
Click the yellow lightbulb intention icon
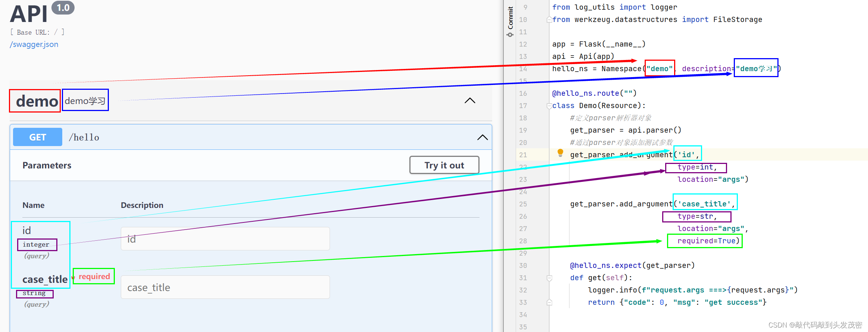tap(560, 153)
